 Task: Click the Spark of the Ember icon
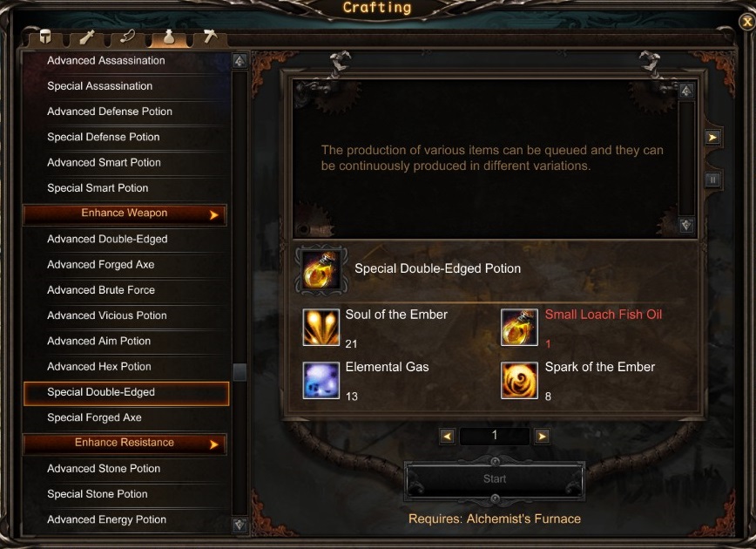click(x=519, y=380)
